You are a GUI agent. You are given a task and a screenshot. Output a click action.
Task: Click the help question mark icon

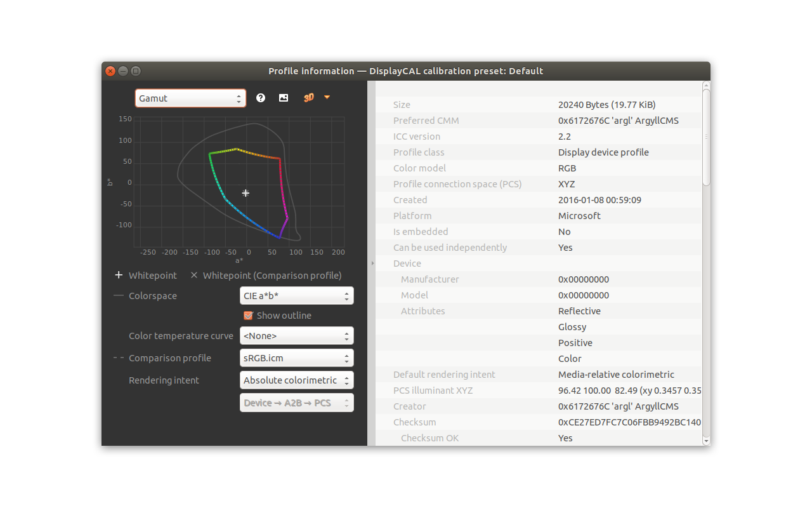pos(260,98)
